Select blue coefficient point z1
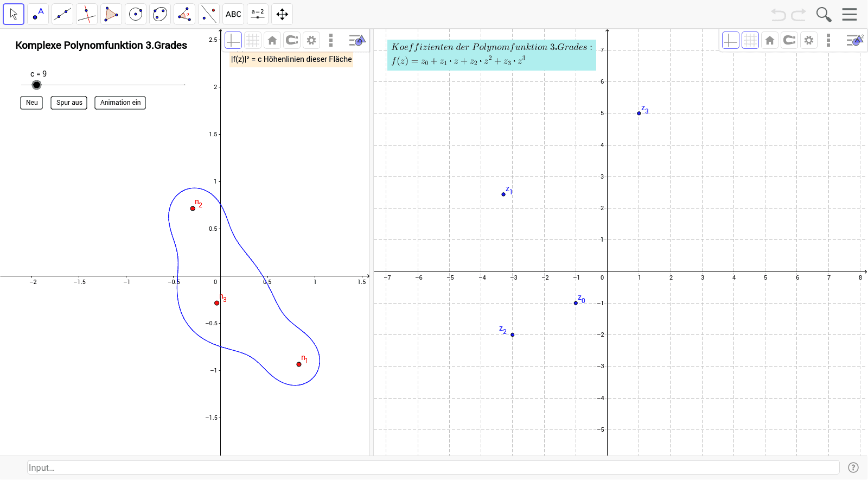 click(503, 194)
